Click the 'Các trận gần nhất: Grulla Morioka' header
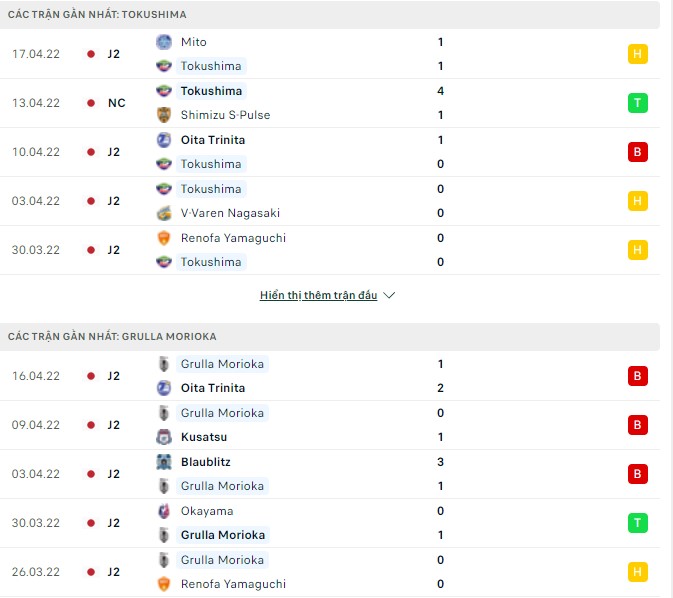The image size is (673, 598). pos(112,336)
